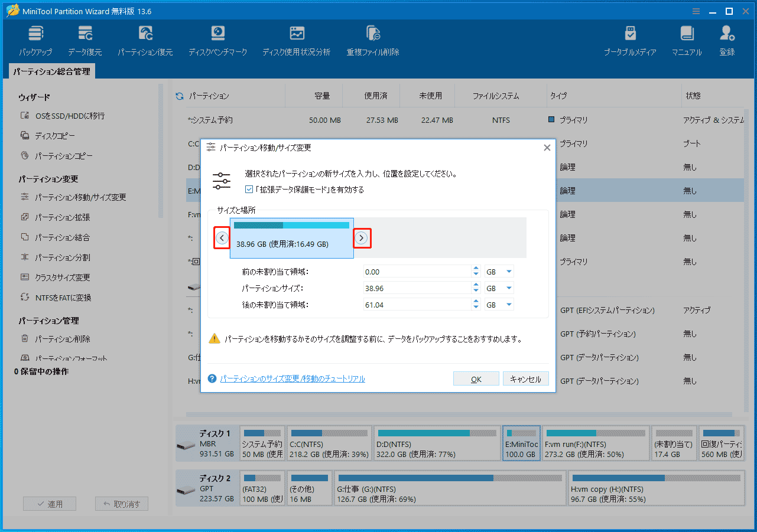Increase 前の未割り当て領域 value with up spinner
Screen dimensions: 757x532
pos(476,269)
